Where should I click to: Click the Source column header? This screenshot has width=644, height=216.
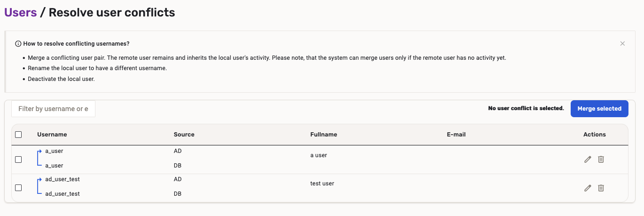point(184,135)
